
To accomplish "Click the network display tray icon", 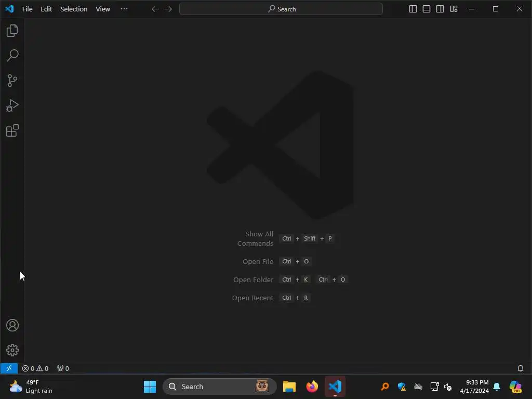I will [x=434, y=387].
